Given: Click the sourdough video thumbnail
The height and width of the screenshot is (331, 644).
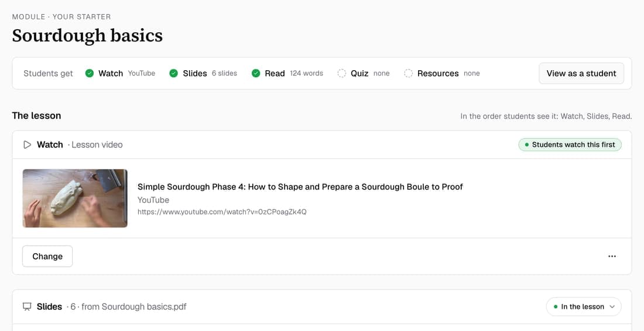Looking at the screenshot, I should tap(75, 198).
